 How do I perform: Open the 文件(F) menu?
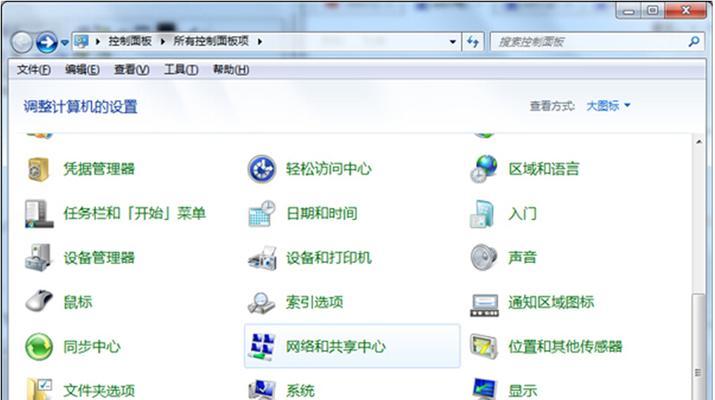tap(33, 70)
